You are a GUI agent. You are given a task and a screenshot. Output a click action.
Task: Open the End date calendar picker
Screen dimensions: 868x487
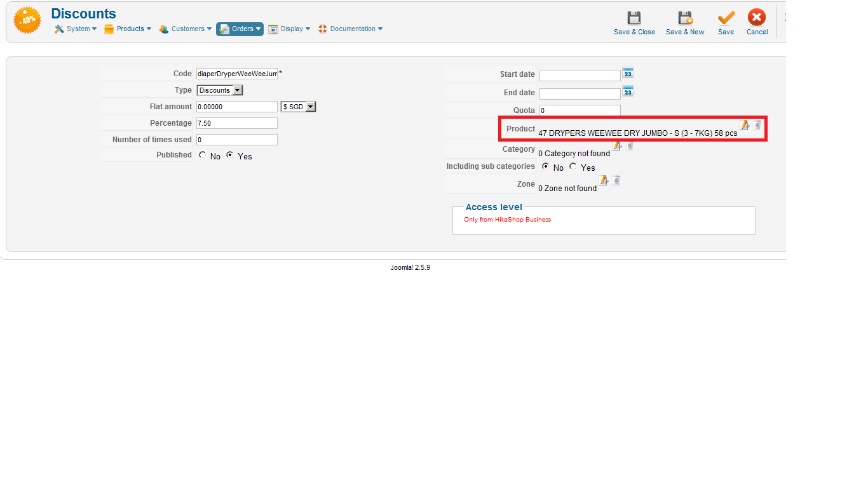coord(628,91)
